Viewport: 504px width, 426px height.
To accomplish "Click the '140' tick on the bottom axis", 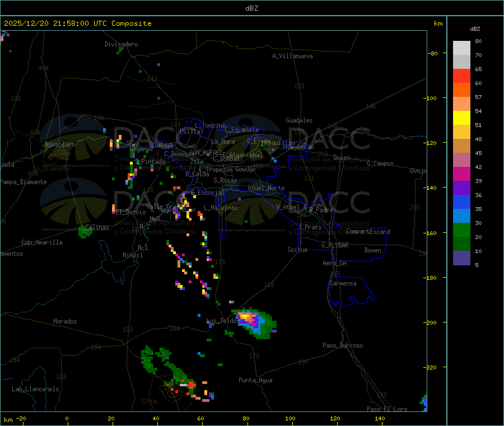I will [380, 418].
